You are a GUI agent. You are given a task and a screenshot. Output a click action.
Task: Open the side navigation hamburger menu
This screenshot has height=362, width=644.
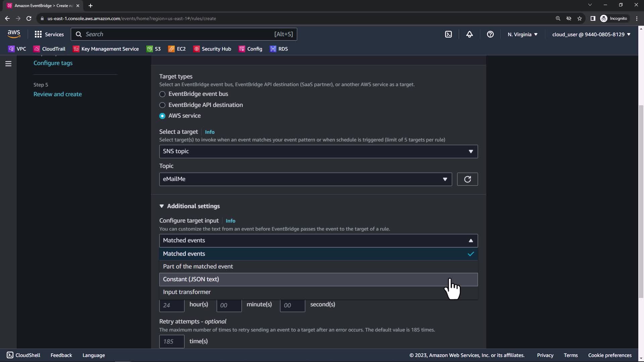click(x=8, y=64)
